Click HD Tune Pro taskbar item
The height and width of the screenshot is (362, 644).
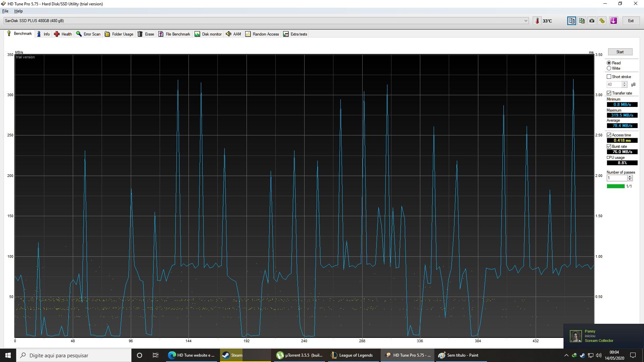408,355
